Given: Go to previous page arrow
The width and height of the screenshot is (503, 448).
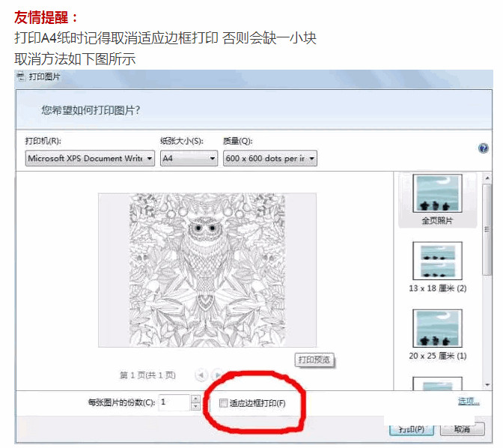Looking at the screenshot, I should [x=201, y=375].
